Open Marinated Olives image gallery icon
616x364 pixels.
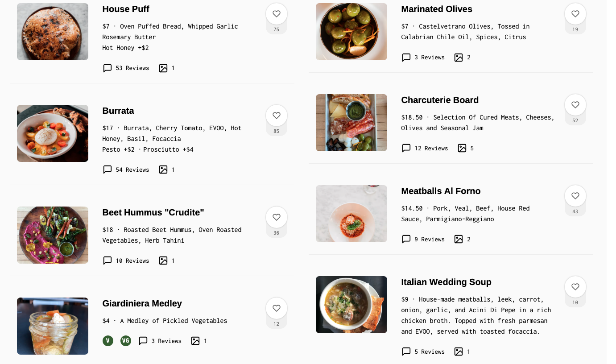point(459,58)
